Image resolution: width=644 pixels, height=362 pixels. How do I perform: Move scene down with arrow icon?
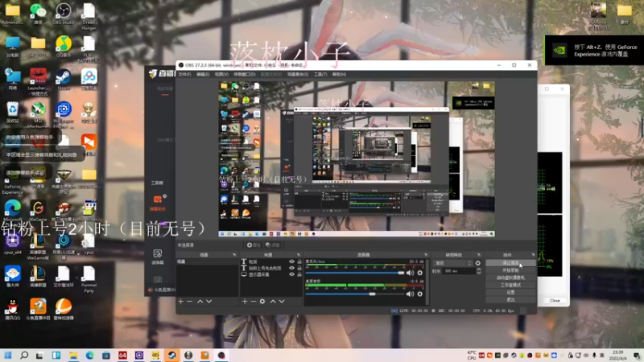click(209, 301)
